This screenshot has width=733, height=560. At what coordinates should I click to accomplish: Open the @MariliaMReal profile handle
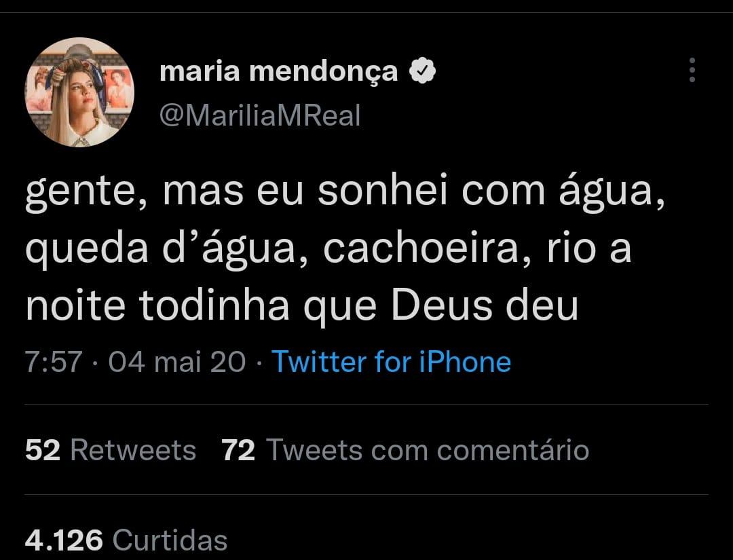tap(261, 115)
